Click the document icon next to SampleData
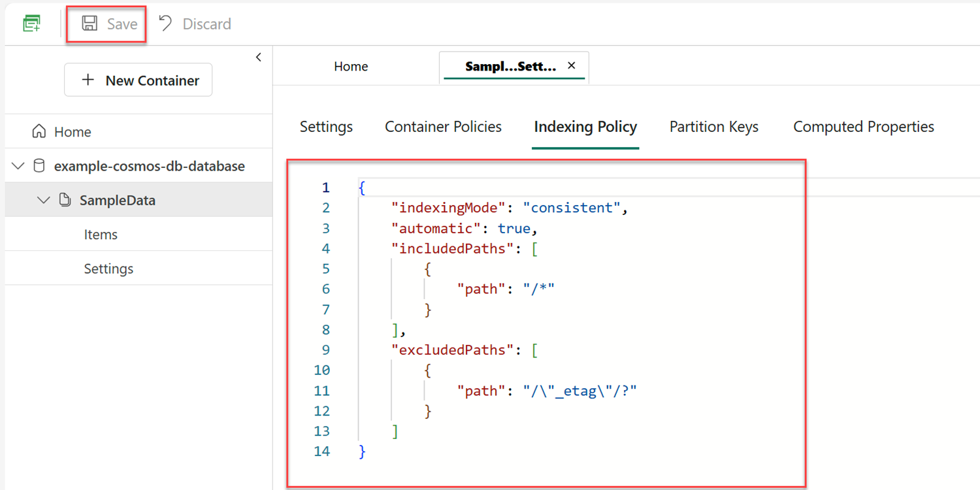The width and height of the screenshot is (980, 490). [x=65, y=200]
